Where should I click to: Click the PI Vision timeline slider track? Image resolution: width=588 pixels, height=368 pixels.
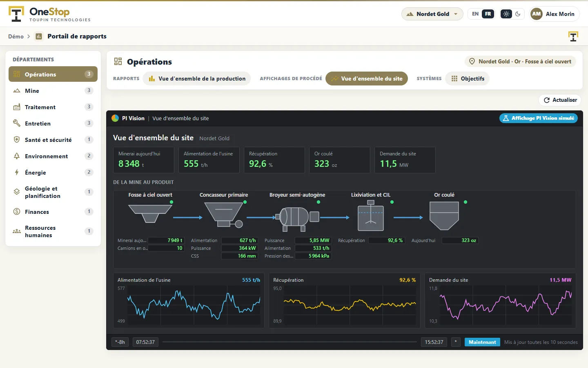point(290,342)
